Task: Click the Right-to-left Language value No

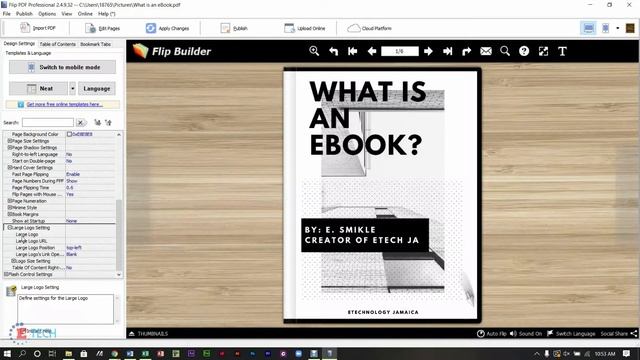Action: (x=69, y=154)
